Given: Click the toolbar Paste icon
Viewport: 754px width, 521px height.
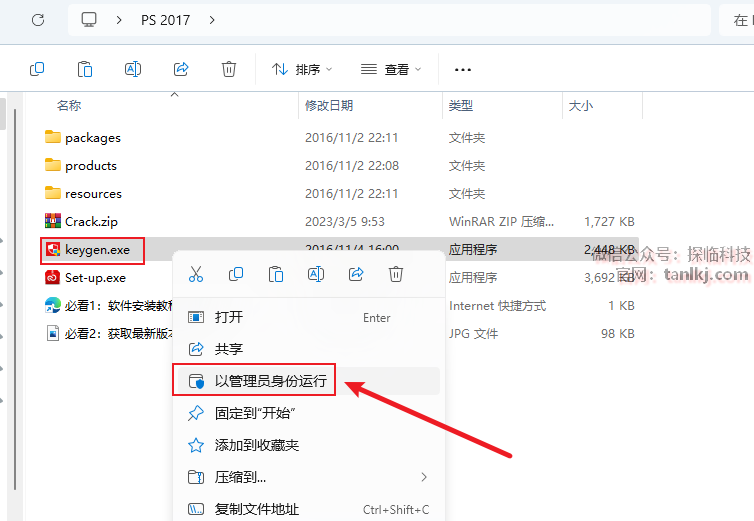Looking at the screenshot, I should coord(85,69).
